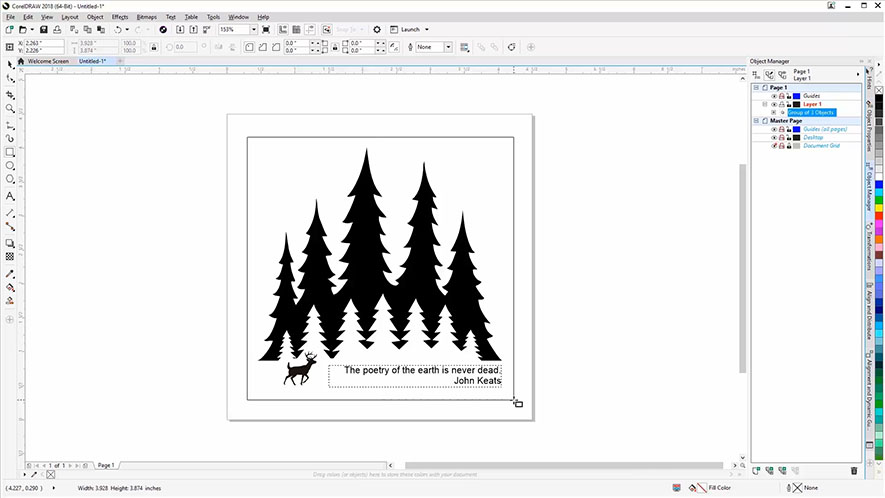Select the Transparency checkerboard tool

(10, 257)
